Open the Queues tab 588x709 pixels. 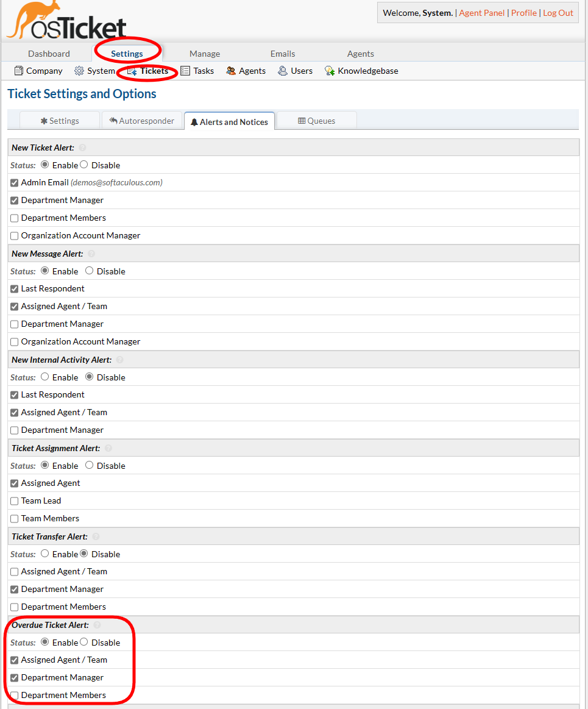click(316, 121)
